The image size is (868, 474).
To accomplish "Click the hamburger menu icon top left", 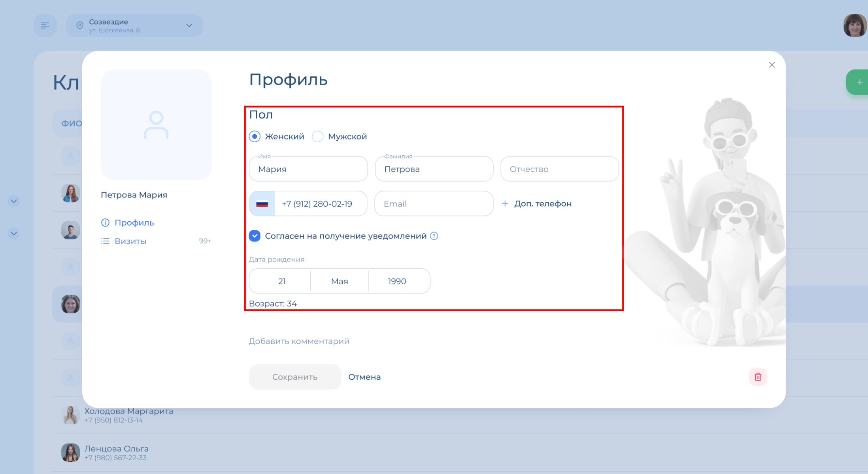I will click(x=45, y=25).
